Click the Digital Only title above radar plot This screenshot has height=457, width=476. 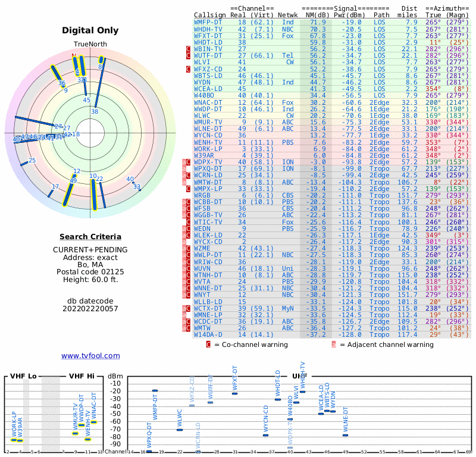(x=90, y=30)
